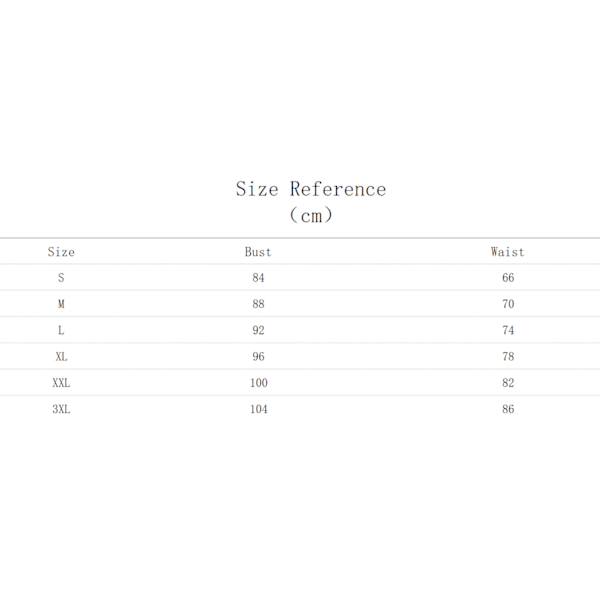Click the Waist column header

(508, 252)
